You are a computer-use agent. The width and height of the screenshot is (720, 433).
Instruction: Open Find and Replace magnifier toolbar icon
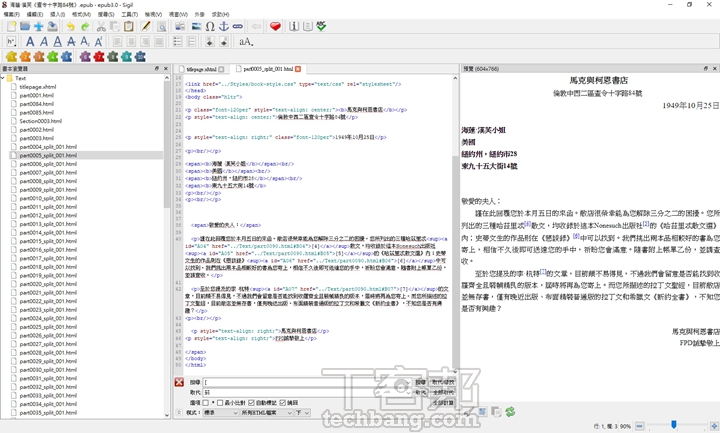[161, 27]
